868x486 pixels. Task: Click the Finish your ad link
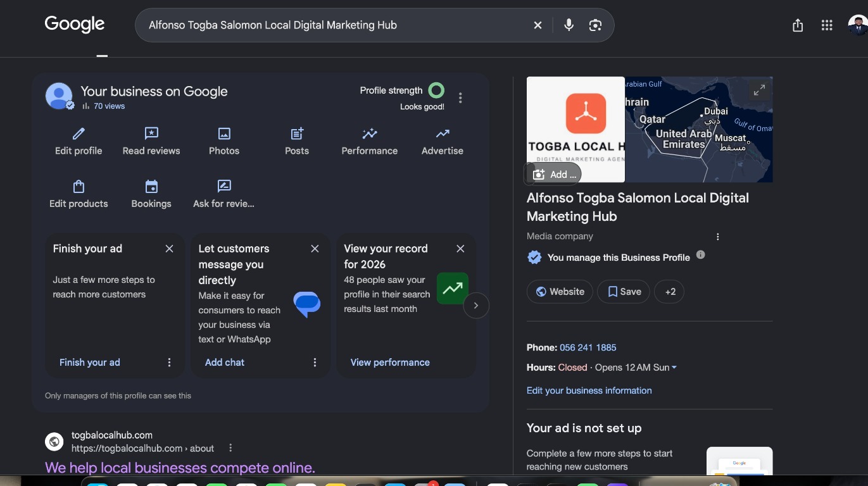pyautogui.click(x=89, y=363)
